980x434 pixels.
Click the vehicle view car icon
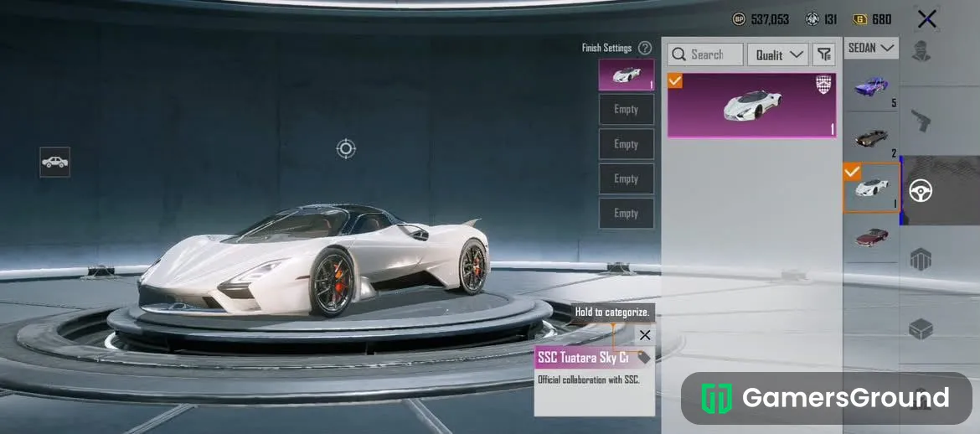[55, 162]
